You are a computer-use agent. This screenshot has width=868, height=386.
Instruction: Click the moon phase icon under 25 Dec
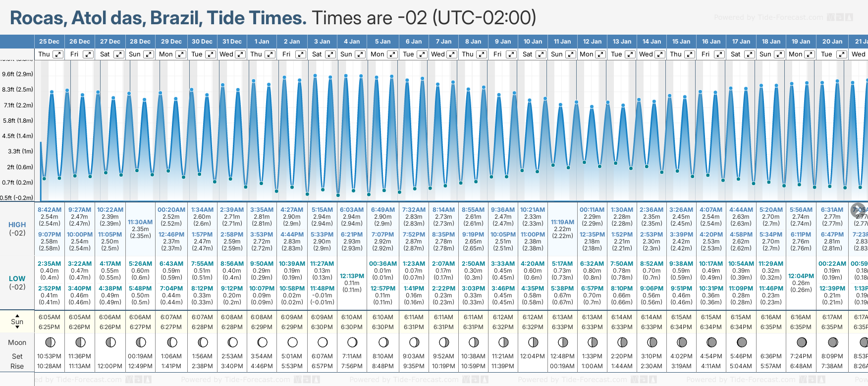coord(50,342)
